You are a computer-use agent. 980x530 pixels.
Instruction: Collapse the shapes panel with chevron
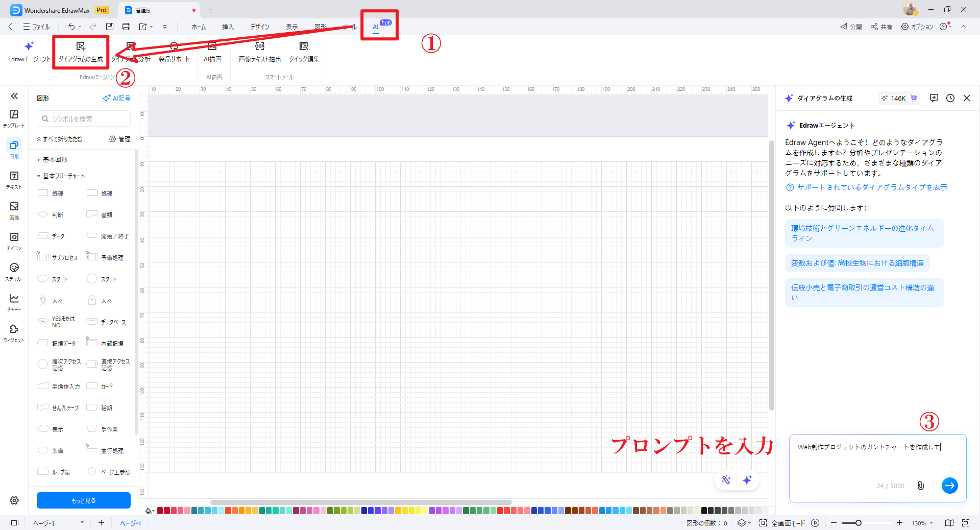14,96
